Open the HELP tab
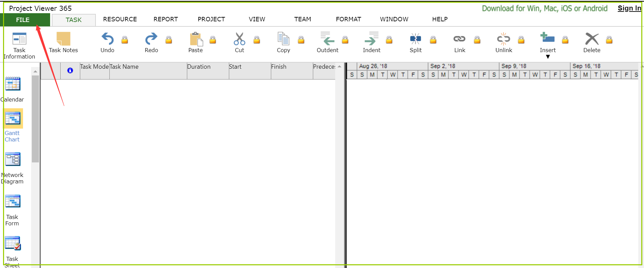 pyautogui.click(x=440, y=19)
